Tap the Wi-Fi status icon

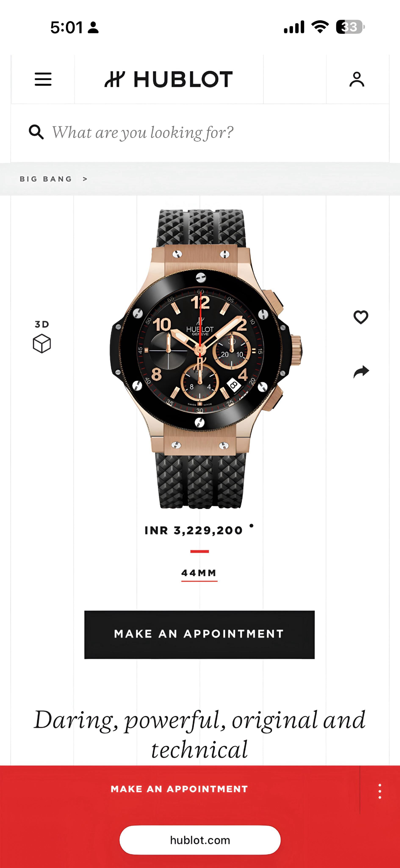320,27
